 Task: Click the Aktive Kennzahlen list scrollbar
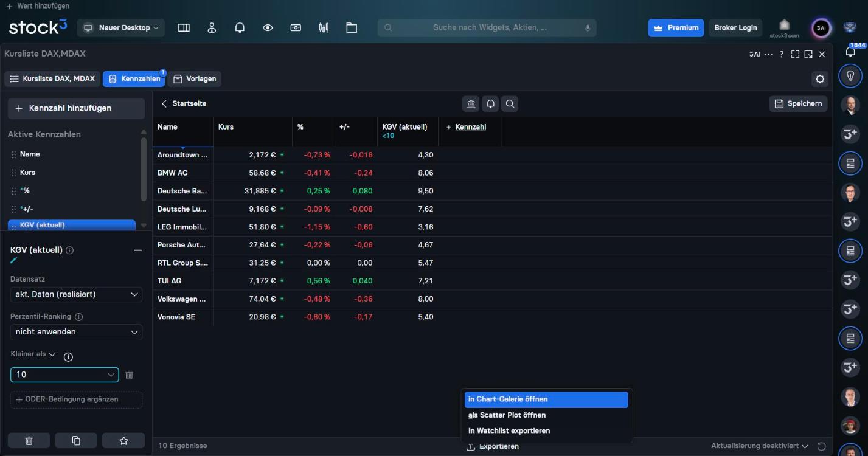144,170
